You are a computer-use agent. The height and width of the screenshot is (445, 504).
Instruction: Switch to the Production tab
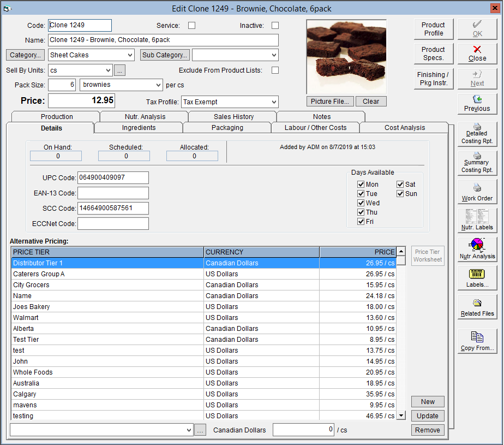[57, 116]
